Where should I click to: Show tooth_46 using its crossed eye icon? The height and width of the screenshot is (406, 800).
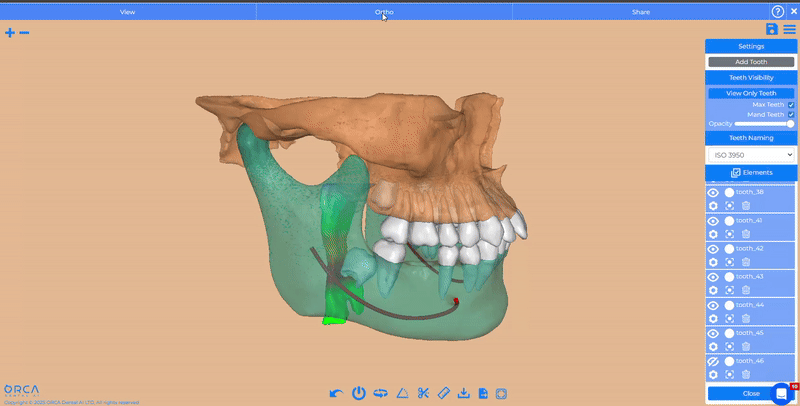click(x=713, y=361)
